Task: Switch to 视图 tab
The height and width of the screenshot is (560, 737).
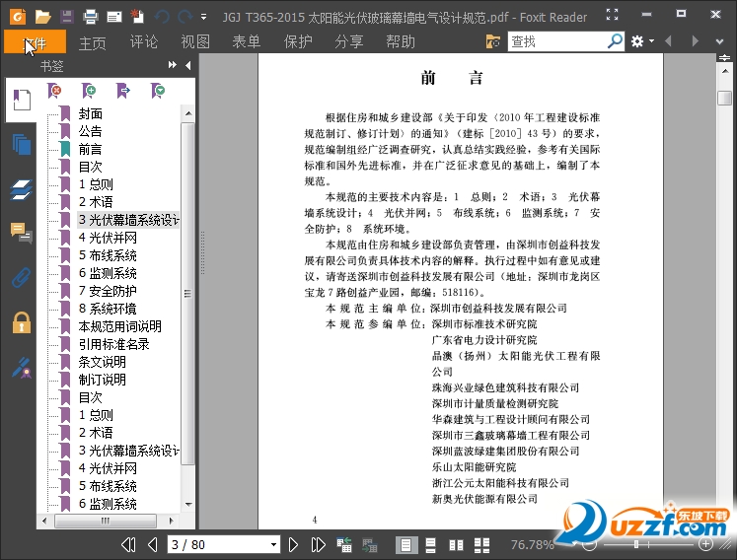Action: point(195,41)
